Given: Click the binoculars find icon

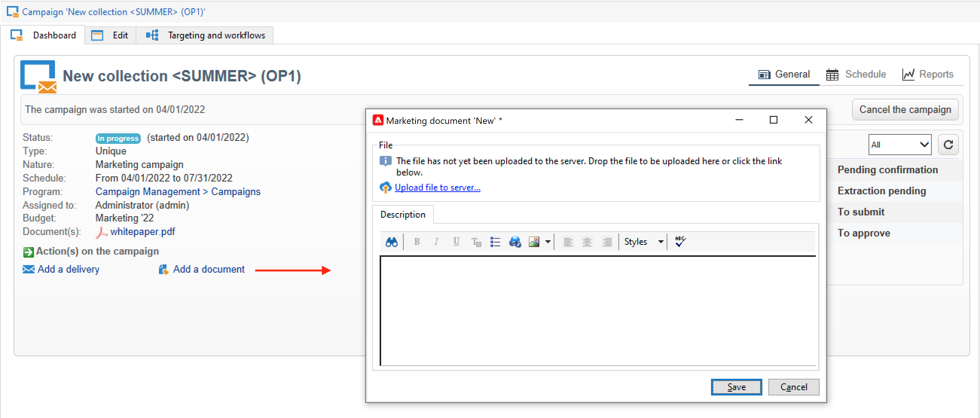Looking at the screenshot, I should pos(391,242).
